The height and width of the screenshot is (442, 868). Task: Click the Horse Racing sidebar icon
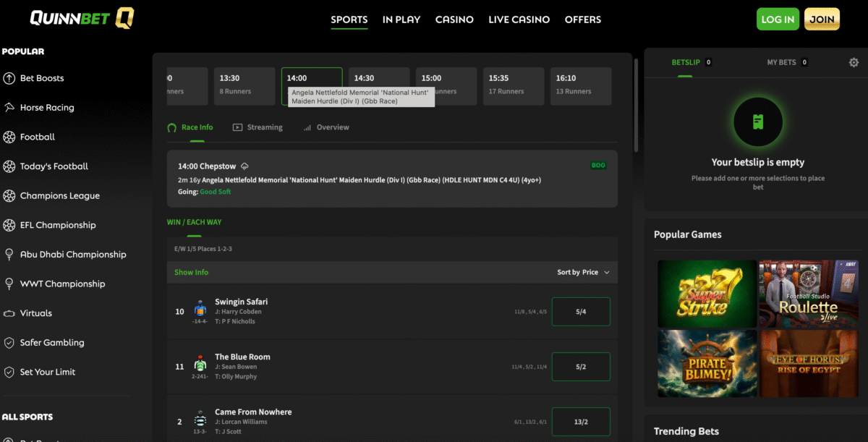pyautogui.click(x=9, y=108)
